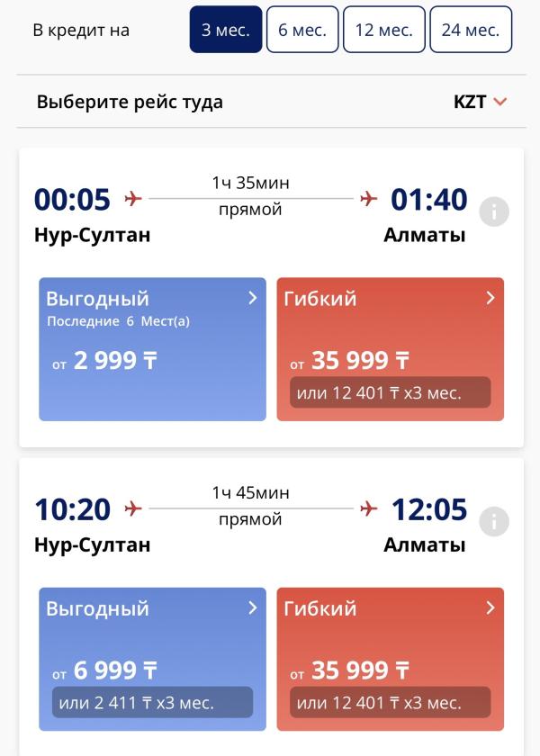Expand Выгодный fare chevron for 10:20 flight
Viewport: 540px width, 756px height.
(x=253, y=608)
